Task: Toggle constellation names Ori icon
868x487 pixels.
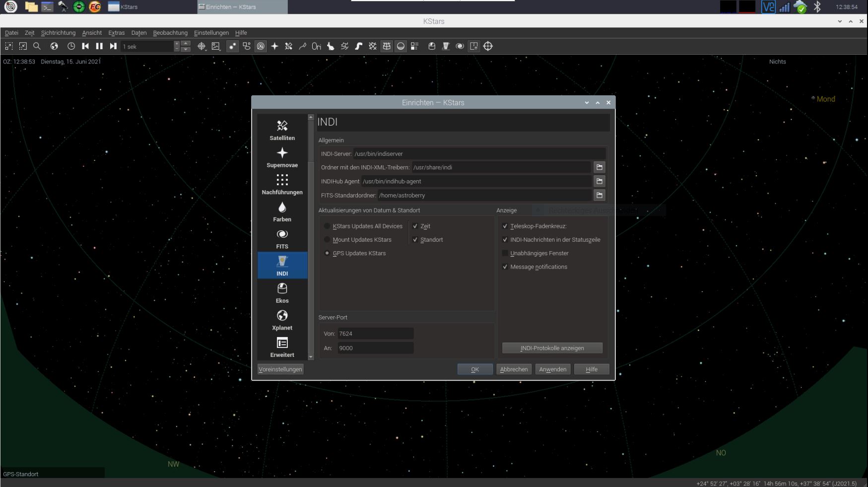Action: pyautogui.click(x=316, y=46)
